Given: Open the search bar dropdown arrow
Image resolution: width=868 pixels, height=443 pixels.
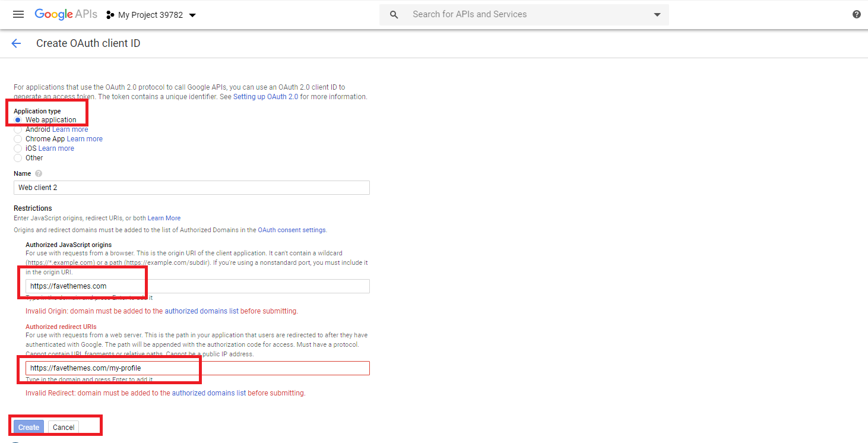Looking at the screenshot, I should click(x=657, y=14).
